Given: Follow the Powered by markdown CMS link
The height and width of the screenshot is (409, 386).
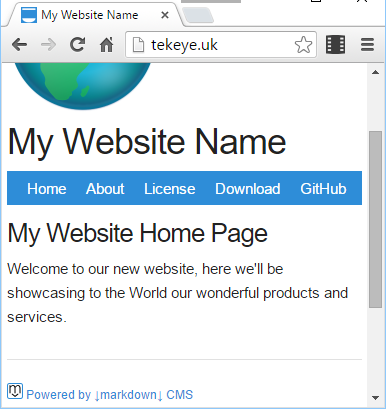Looking at the screenshot, I should [x=109, y=395].
